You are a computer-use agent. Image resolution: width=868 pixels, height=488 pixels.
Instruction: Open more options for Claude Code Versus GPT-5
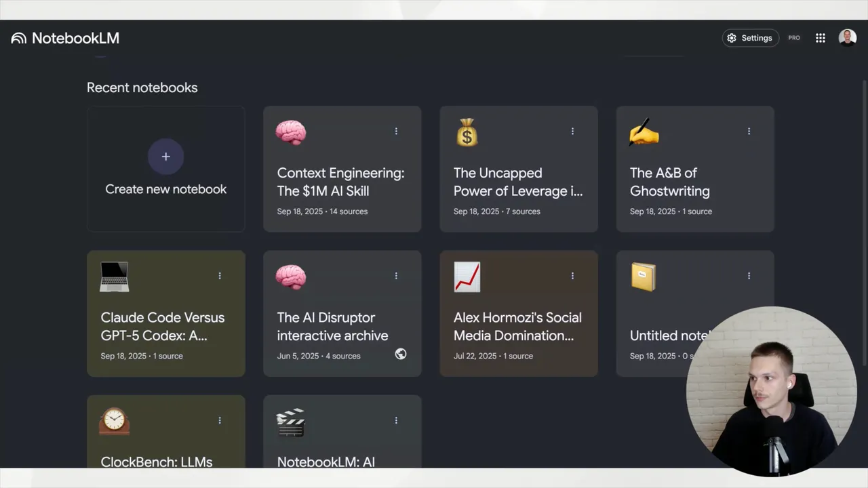pos(220,276)
